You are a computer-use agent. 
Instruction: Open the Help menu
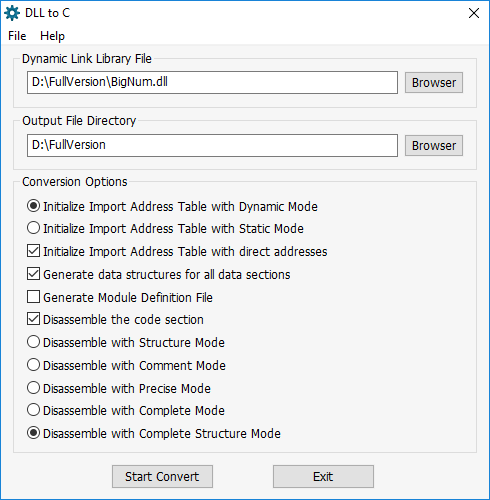[x=52, y=36]
